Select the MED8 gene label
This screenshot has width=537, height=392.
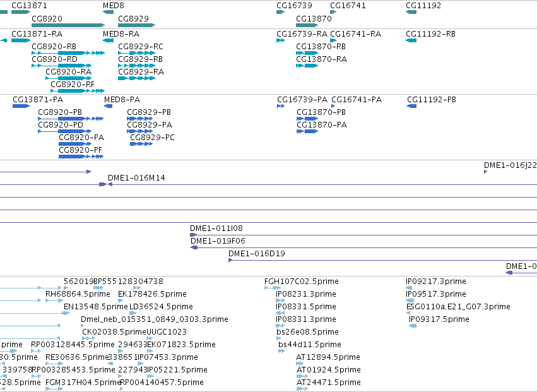(114, 6)
